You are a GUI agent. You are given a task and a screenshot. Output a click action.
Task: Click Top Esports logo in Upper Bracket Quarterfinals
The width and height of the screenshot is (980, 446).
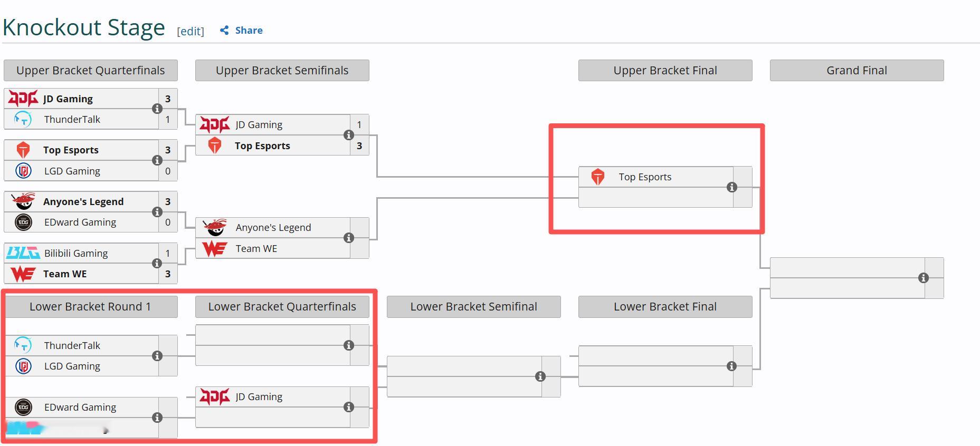(23, 150)
